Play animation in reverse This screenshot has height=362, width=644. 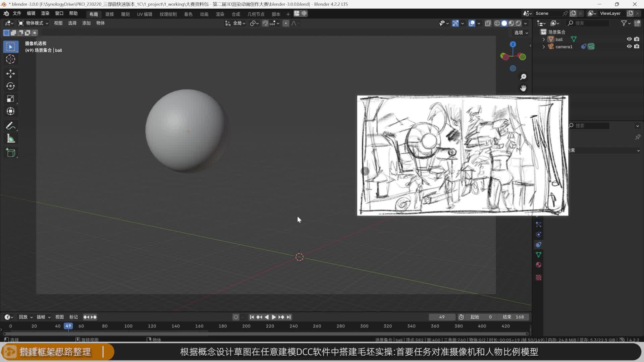click(267, 317)
